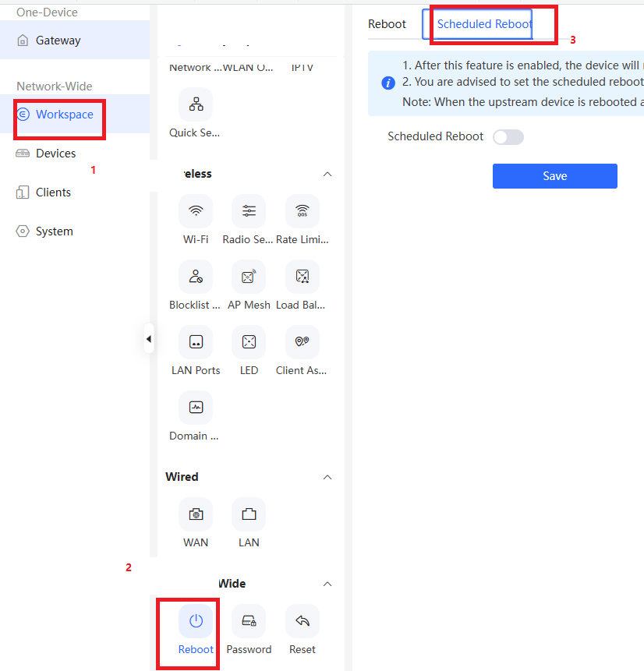Open the Rate Limit icon
Image resolution: width=644 pixels, height=671 pixels.
[x=303, y=211]
